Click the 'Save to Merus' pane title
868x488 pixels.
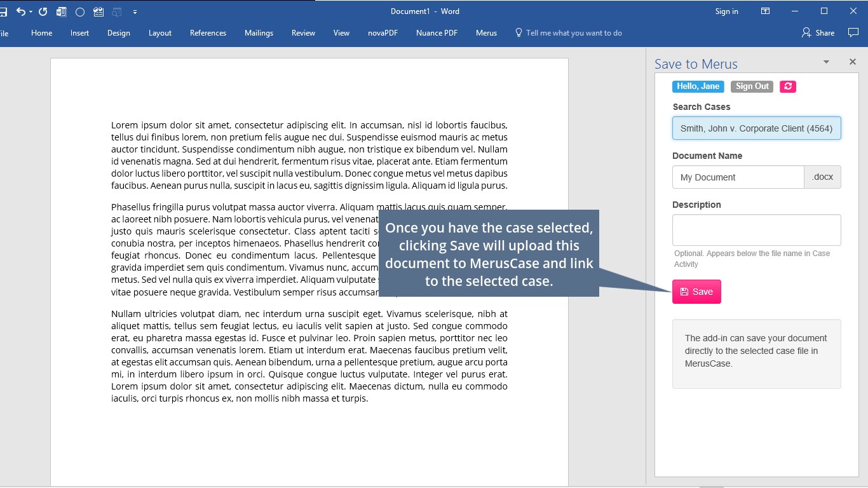tap(696, 64)
